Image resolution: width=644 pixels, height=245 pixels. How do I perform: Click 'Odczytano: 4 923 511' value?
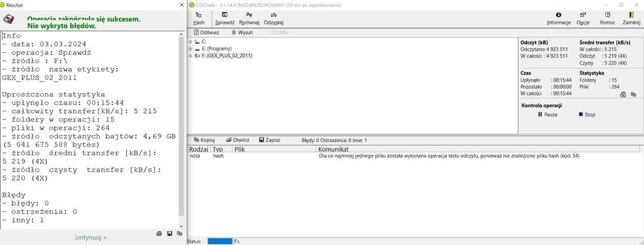point(544,49)
